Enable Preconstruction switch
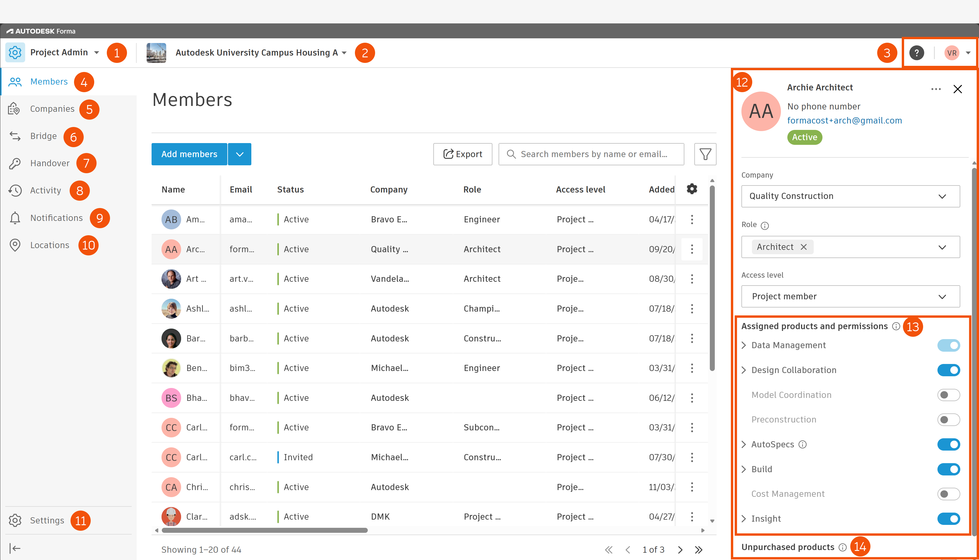The height and width of the screenshot is (560, 979). (x=948, y=420)
